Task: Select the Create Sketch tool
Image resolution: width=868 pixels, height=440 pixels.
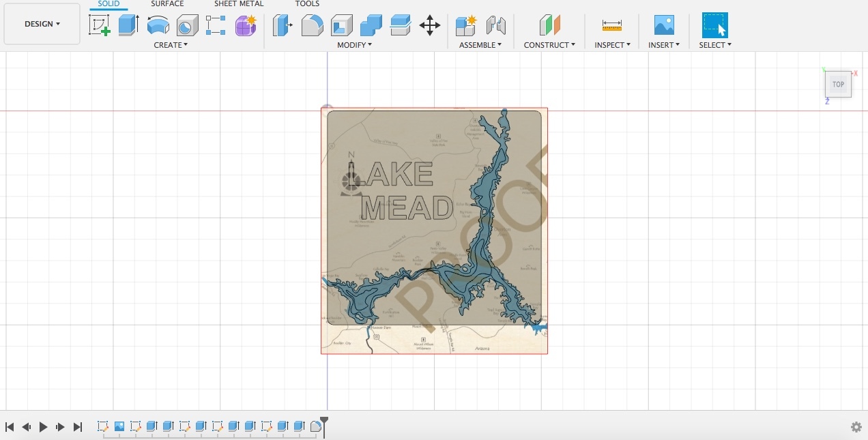Action: pyautogui.click(x=100, y=25)
